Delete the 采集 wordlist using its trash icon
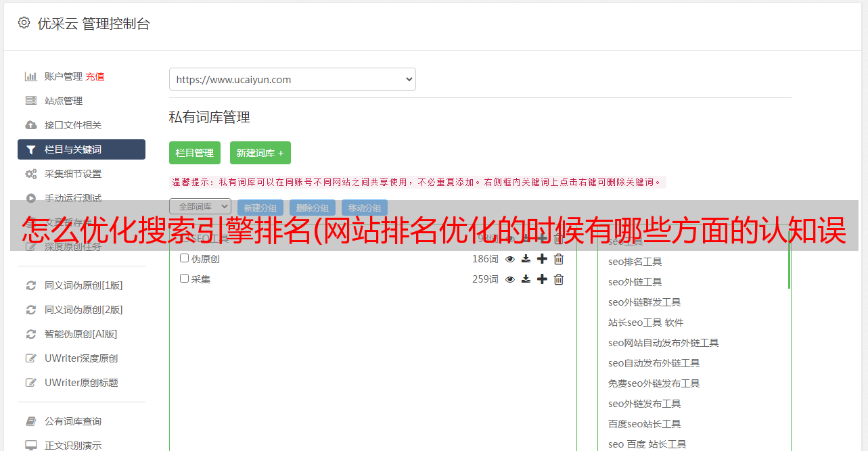 558,279
